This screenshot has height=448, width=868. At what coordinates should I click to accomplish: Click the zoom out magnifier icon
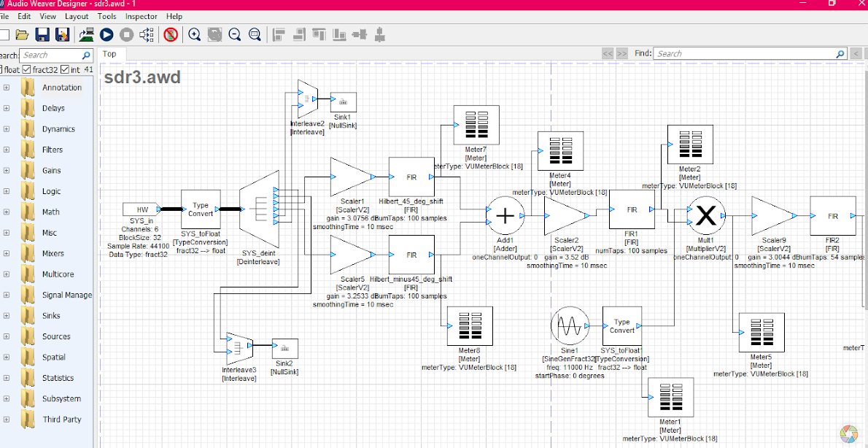(234, 34)
